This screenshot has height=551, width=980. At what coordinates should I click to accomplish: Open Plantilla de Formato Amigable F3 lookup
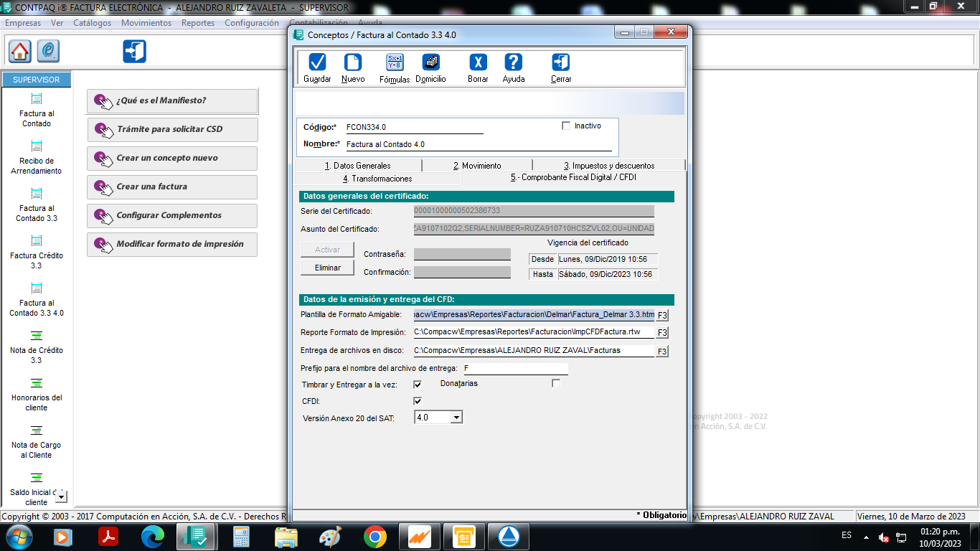[662, 315]
